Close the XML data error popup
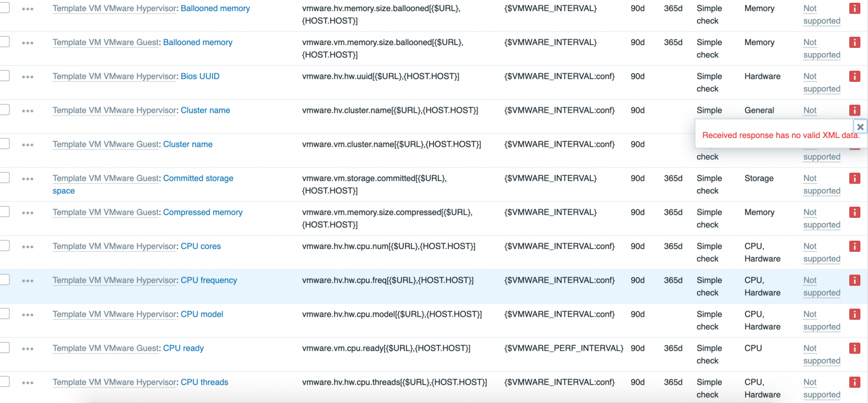868x403 pixels. coord(860,127)
